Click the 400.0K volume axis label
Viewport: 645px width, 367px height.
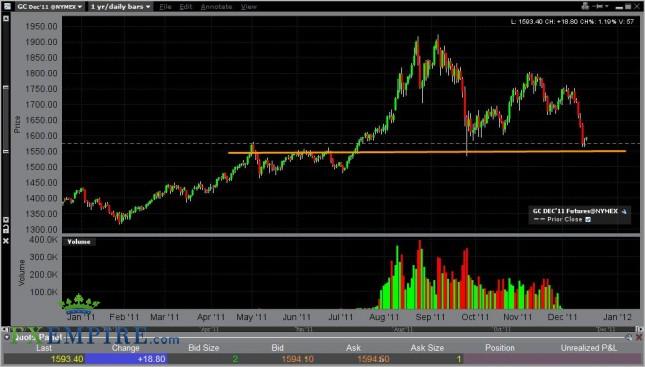(43, 239)
